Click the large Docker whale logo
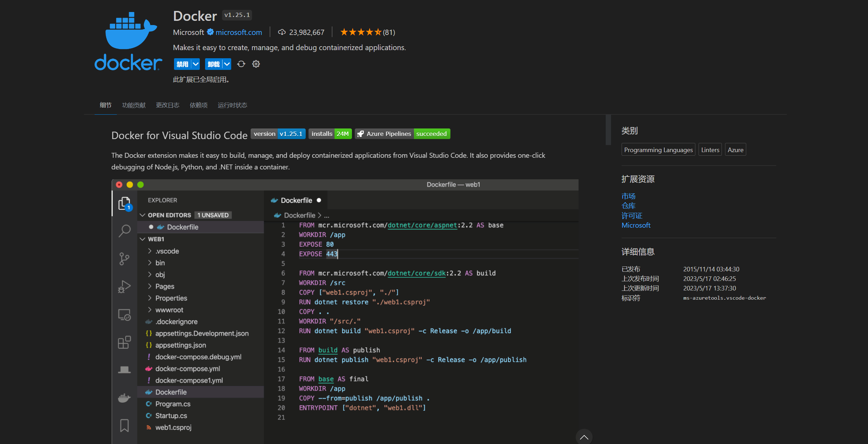868x444 pixels. [x=128, y=41]
